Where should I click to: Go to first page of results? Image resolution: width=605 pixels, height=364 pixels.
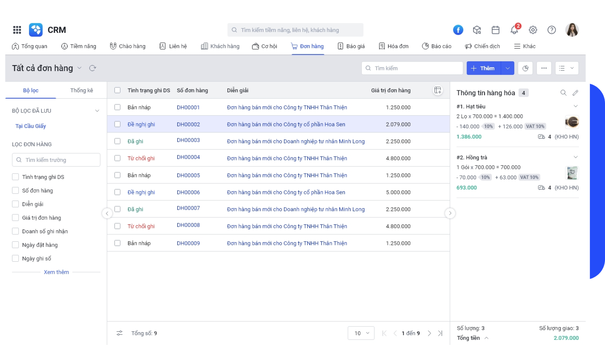(384, 333)
